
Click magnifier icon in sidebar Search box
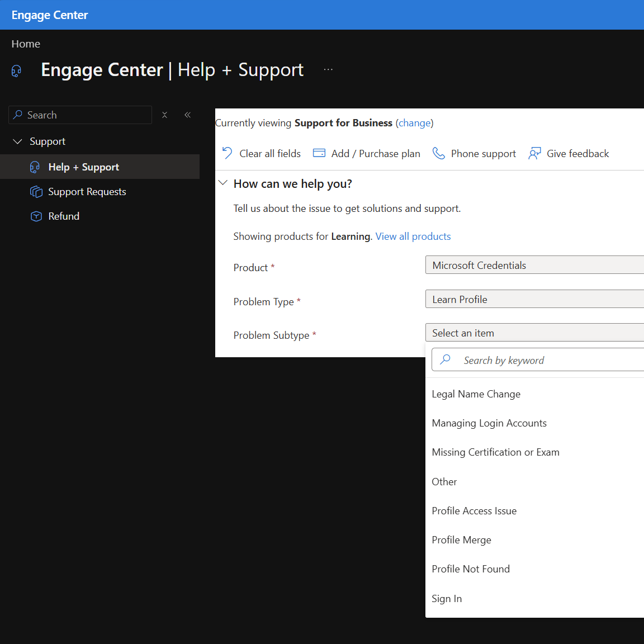click(18, 115)
